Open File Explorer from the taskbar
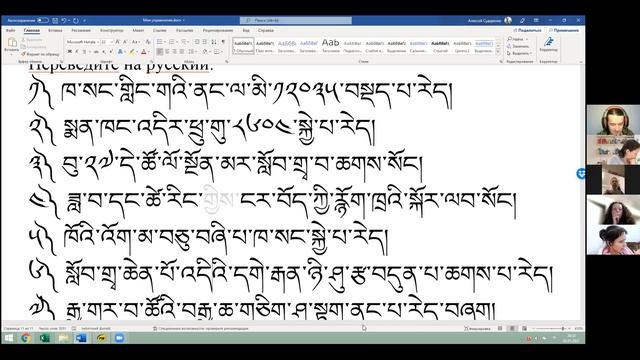Screen dimensions: 640x360 [x=63, y=338]
